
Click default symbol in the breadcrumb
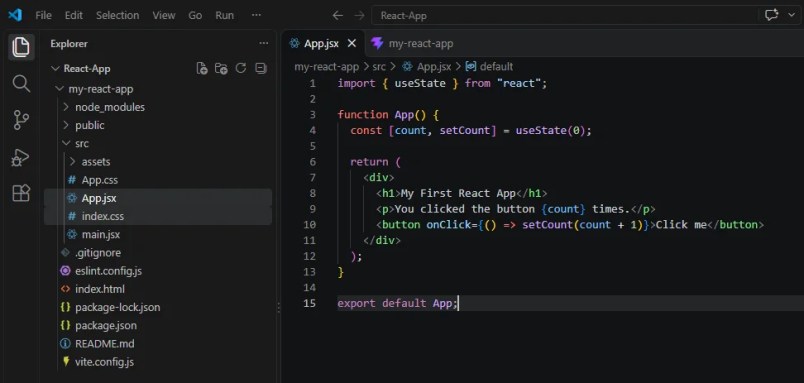496,67
